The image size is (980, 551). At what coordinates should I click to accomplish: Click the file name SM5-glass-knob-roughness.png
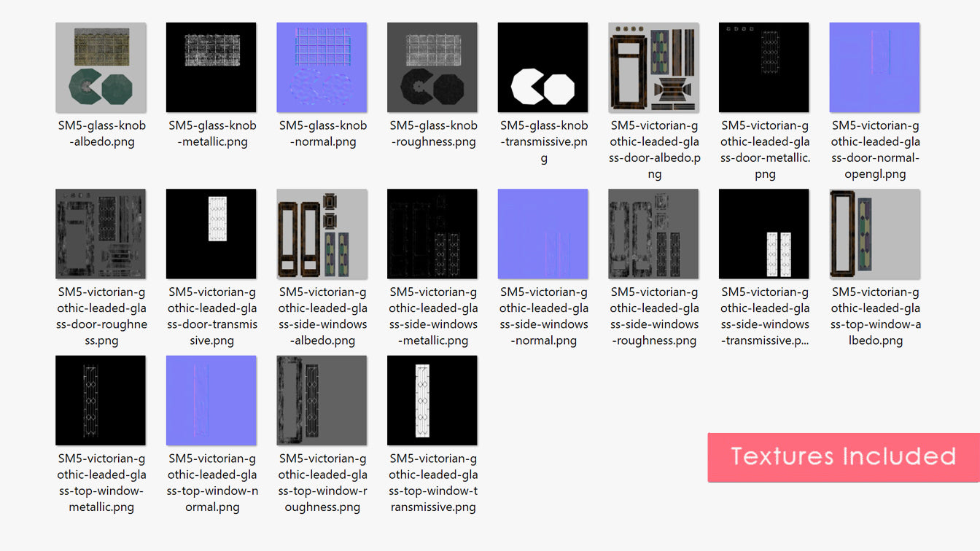pos(433,133)
